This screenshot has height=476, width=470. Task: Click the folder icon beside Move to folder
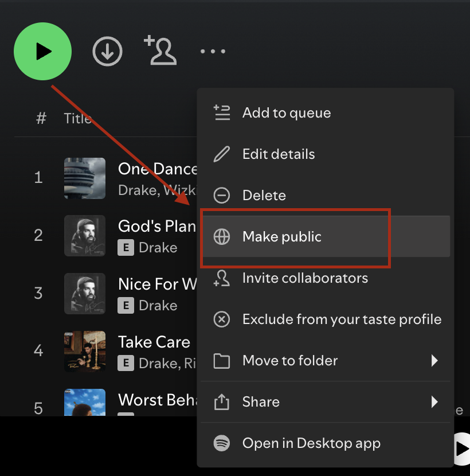pyautogui.click(x=222, y=361)
